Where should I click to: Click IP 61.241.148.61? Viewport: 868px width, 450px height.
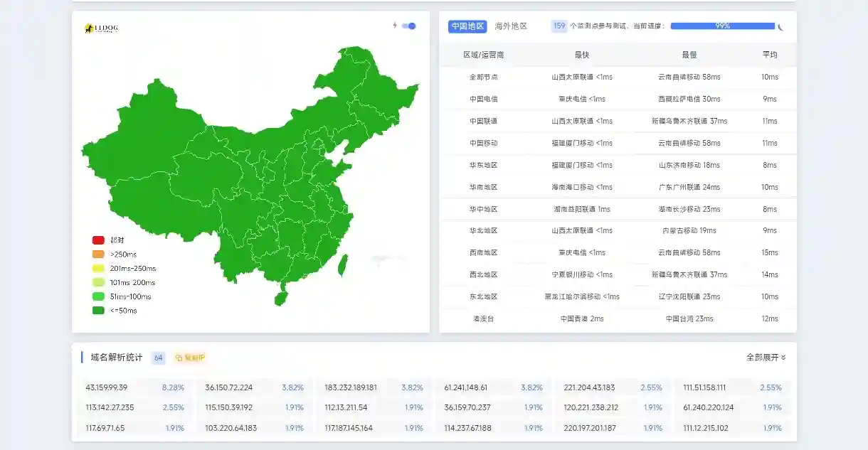tap(466, 387)
